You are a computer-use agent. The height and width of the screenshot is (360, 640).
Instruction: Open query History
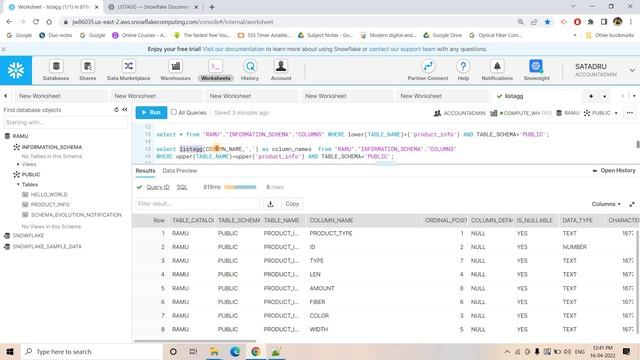[x=249, y=70]
